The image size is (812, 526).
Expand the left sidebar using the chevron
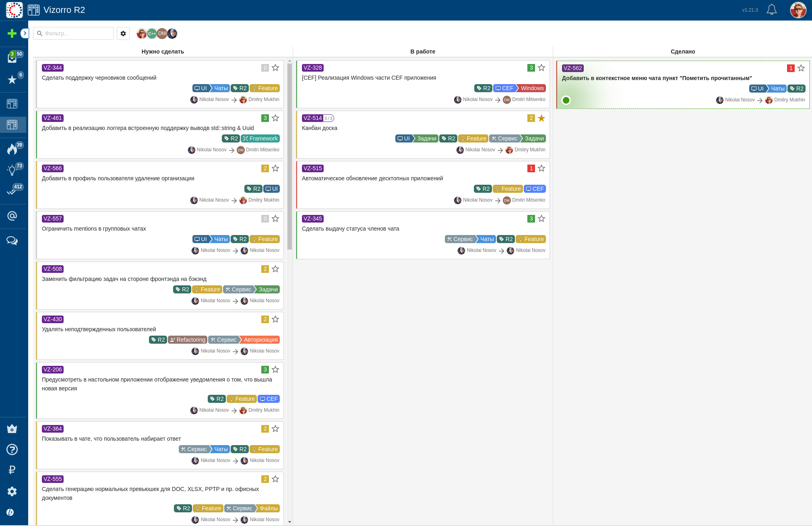25,33
